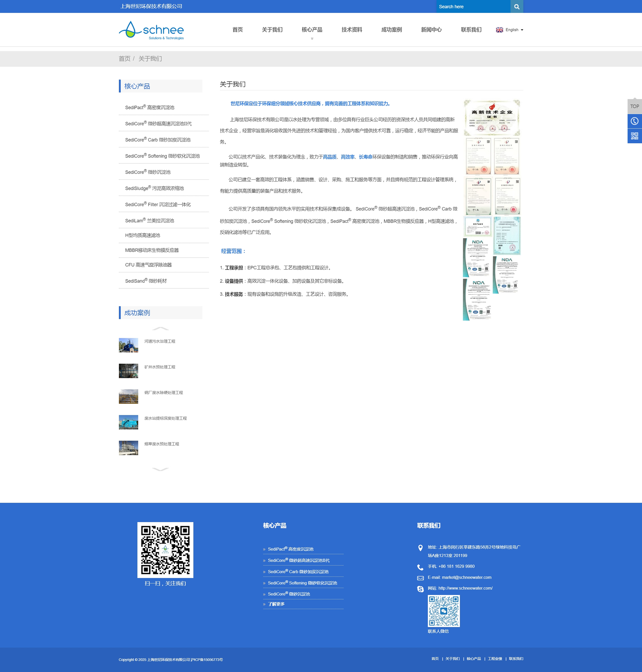Viewport: 642px width, 672px height.
Task: Click the search magnifier icon
Action: (x=516, y=6)
